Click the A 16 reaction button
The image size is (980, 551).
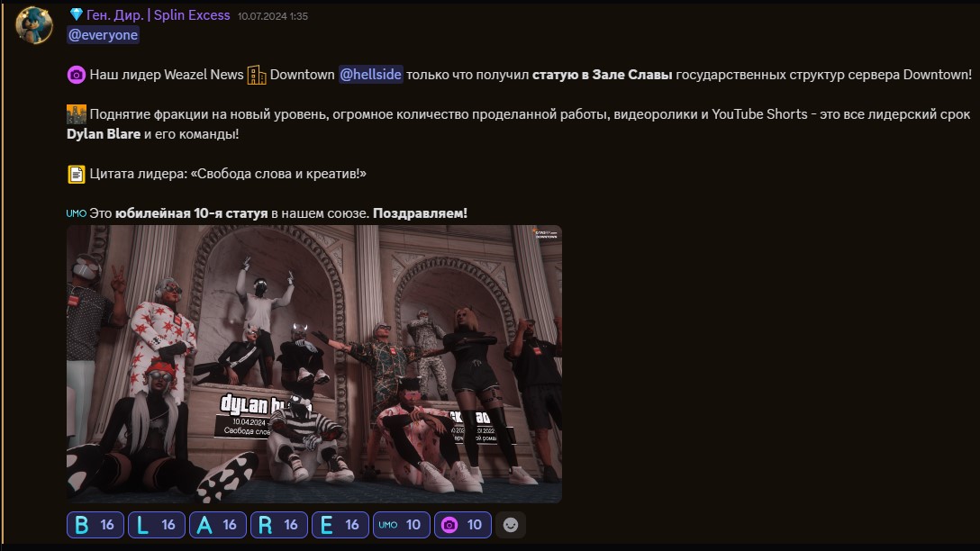pos(217,525)
